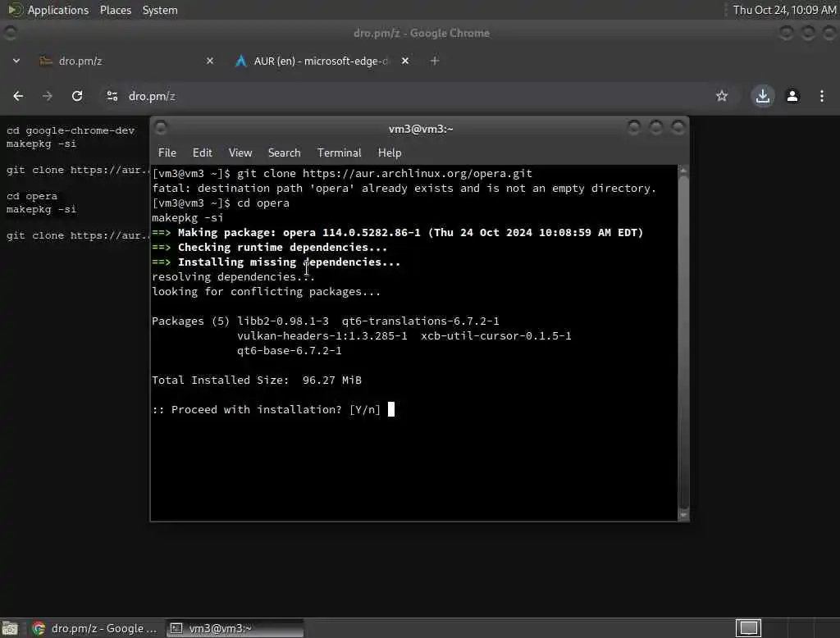Click the clock Thu Oct 24, 10:09 AM
The image size is (840, 638).
pos(784,10)
